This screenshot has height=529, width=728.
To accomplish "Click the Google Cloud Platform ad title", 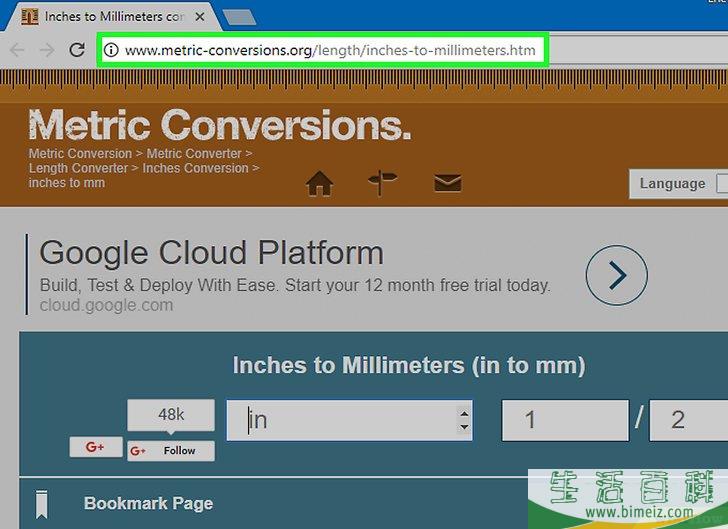I will [212, 253].
